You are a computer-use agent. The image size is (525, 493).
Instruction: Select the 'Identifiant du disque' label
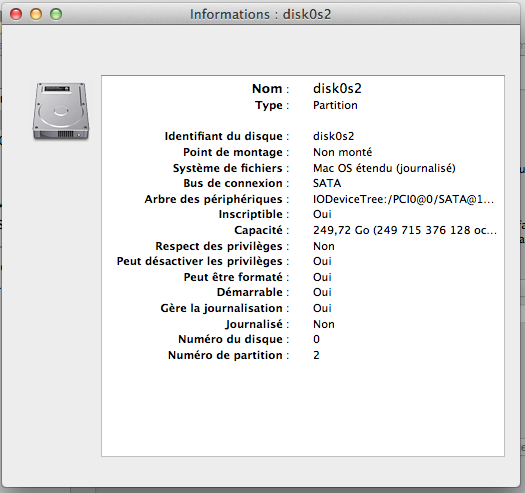pyautogui.click(x=223, y=136)
